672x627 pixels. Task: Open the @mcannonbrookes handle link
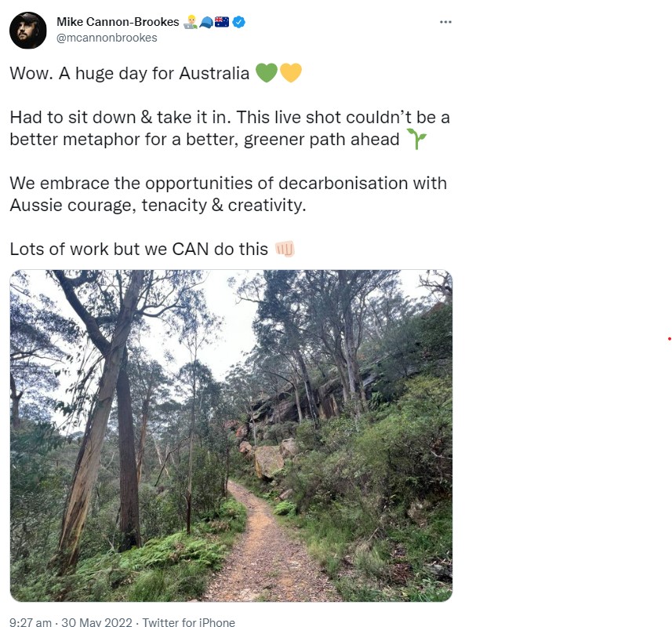(x=107, y=38)
